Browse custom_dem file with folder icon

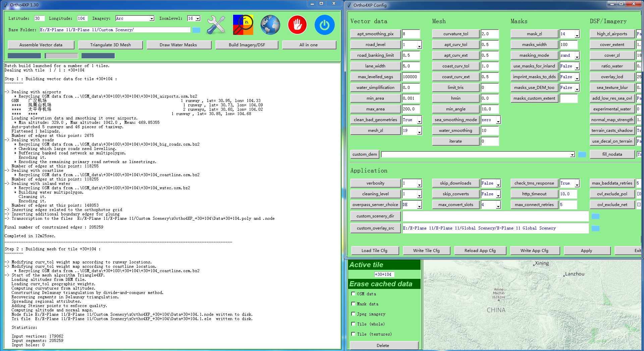(x=582, y=154)
